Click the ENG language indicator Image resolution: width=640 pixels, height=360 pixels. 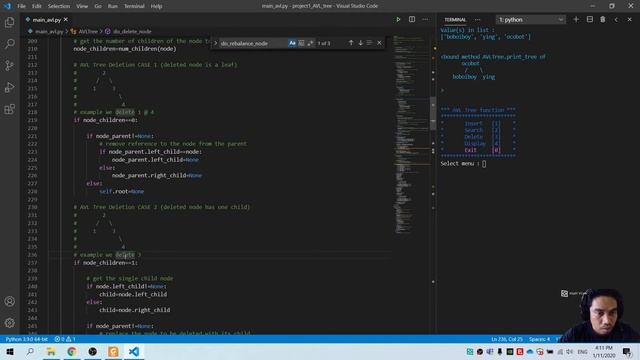[582, 351]
